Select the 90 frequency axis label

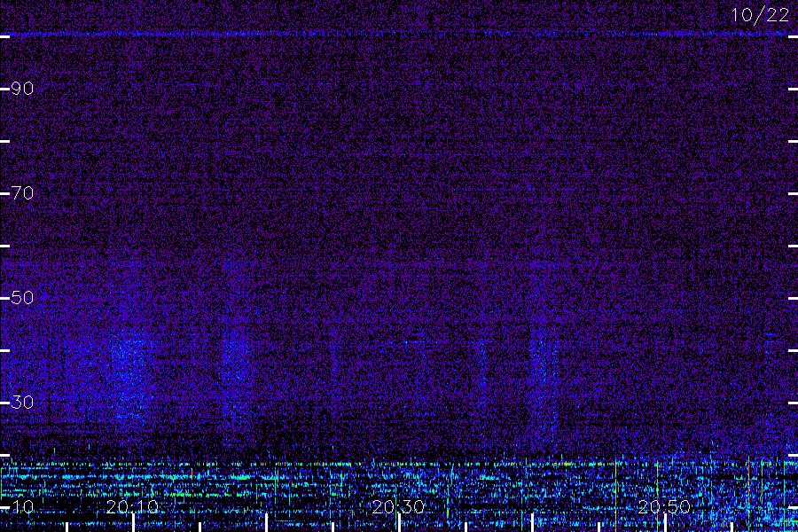pyautogui.click(x=22, y=89)
